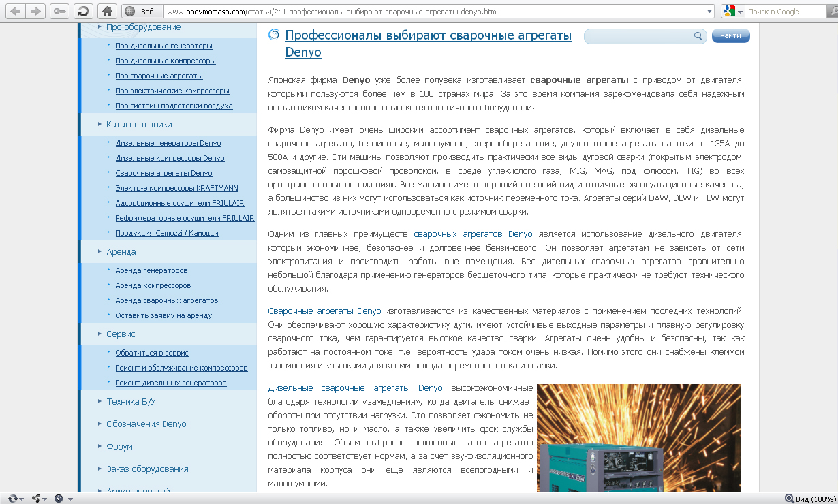The width and height of the screenshot is (838, 504).
Task: Open the password wand key icon
Action: [x=59, y=11]
